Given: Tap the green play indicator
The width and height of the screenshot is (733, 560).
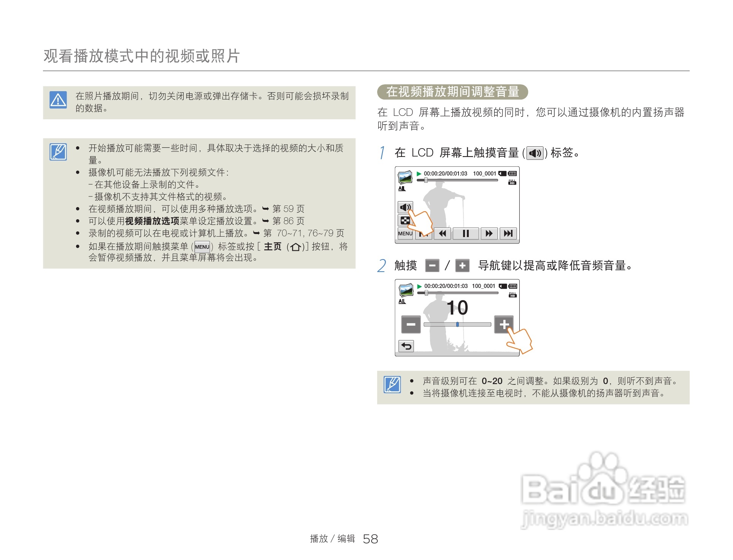Looking at the screenshot, I should click(x=419, y=174).
